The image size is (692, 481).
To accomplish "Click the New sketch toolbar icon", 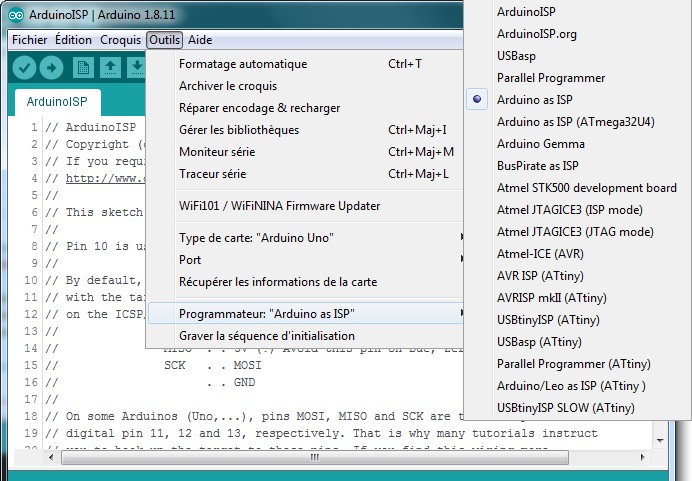I will (x=83, y=68).
